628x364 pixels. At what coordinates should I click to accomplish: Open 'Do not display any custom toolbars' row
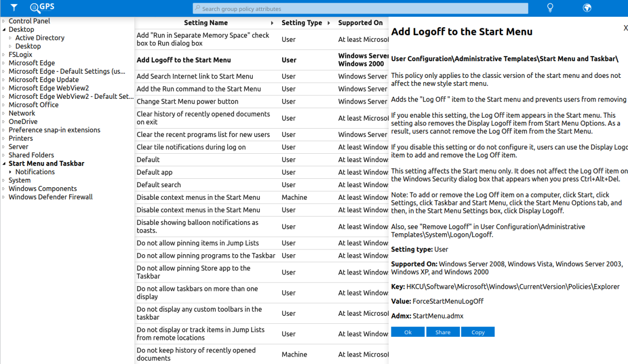click(x=262, y=313)
